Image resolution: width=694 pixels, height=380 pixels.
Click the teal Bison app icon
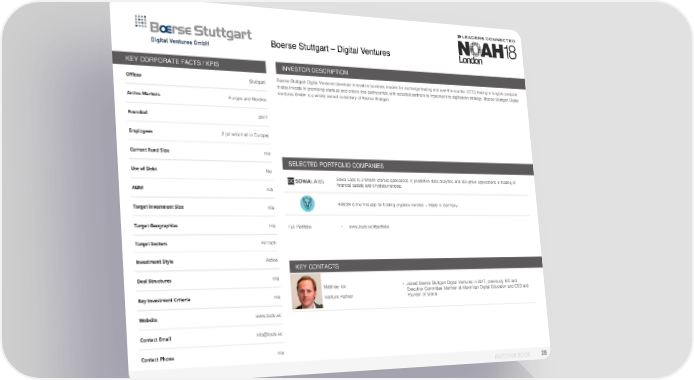(307, 203)
